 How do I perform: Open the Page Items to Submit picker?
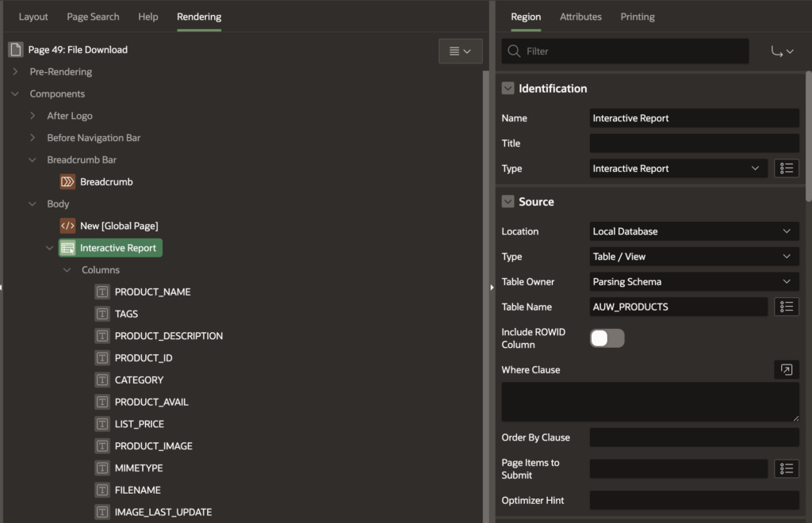point(786,468)
